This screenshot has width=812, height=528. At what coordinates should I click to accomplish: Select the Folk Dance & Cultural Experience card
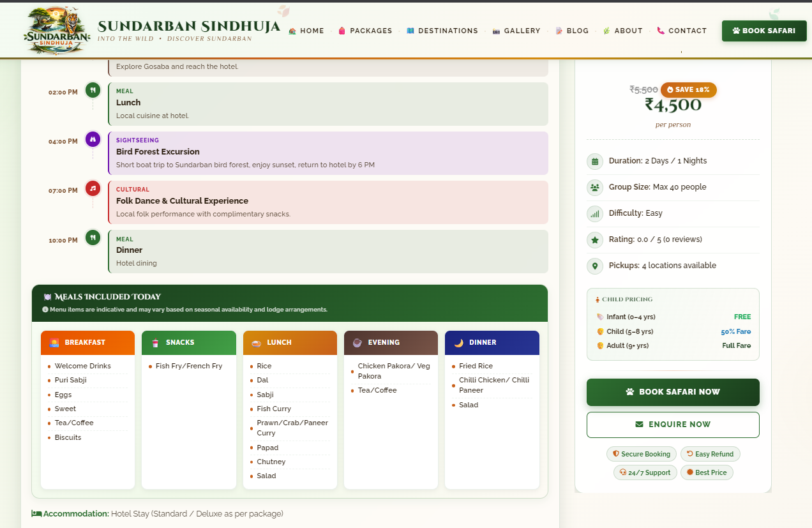pos(328,202)
